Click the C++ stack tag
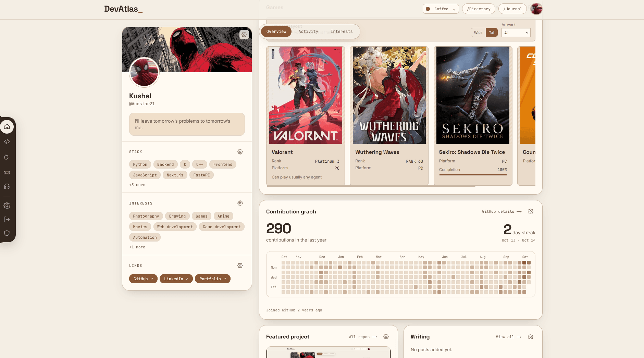 pos(199,164)
